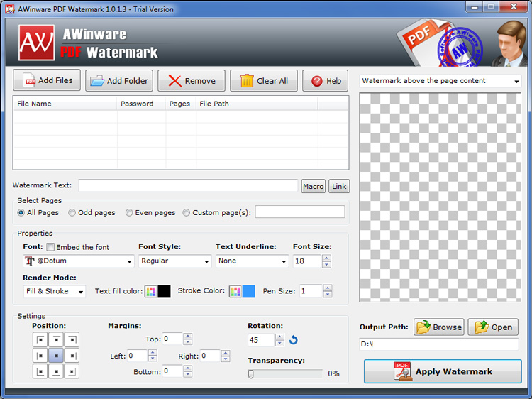
Task: Click the Output Path text field
Action: 438,344
